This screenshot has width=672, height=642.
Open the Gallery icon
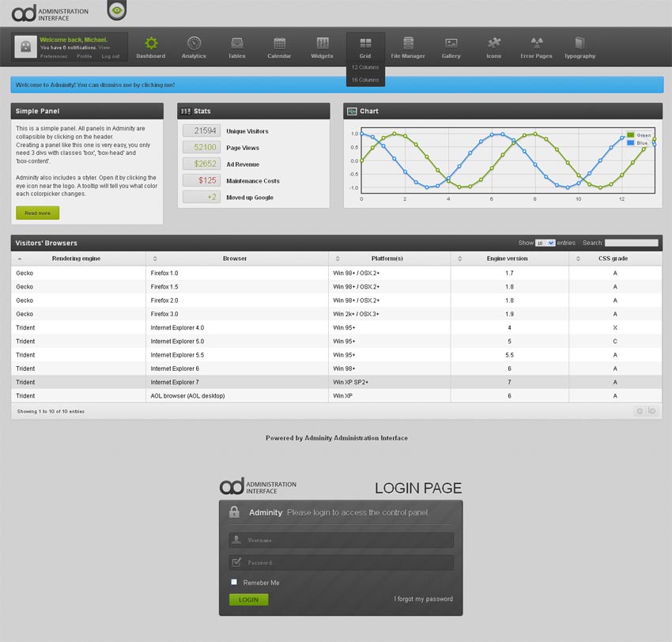[451, 43]
